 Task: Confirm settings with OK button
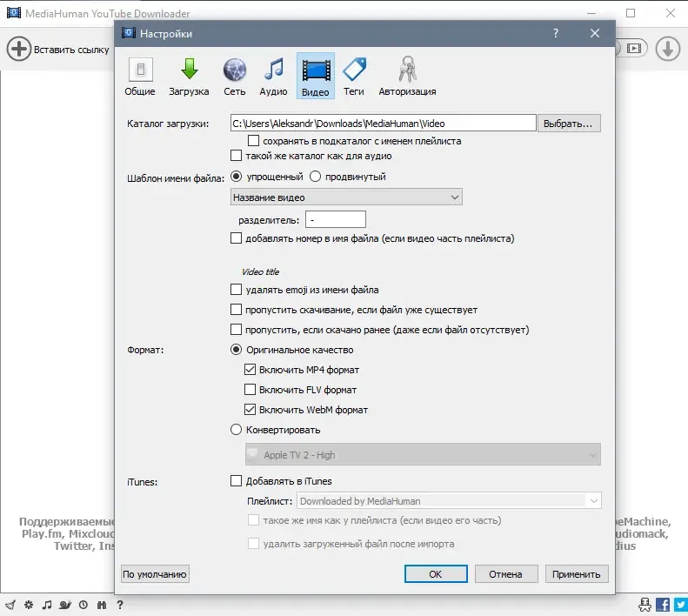click(436, 574)
